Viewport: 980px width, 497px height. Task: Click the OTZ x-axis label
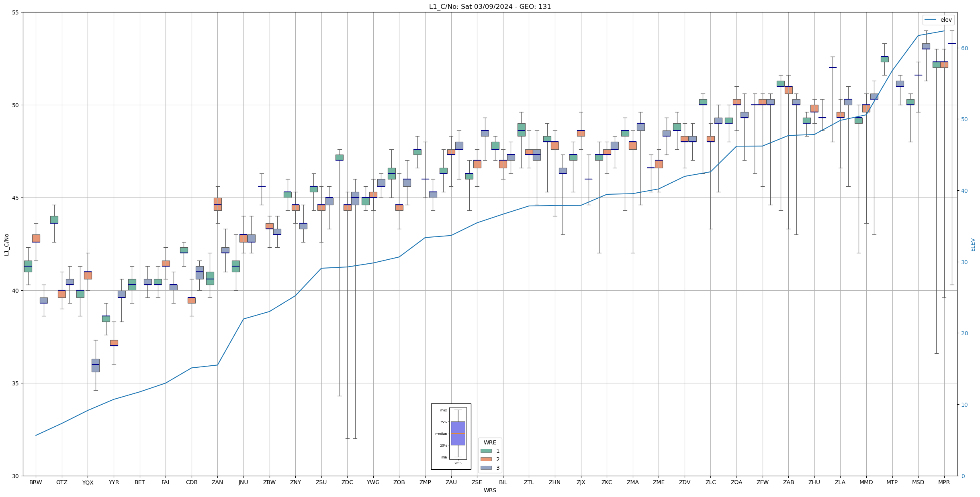tap(62, 483)
